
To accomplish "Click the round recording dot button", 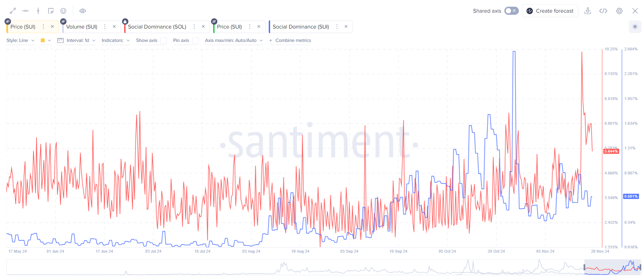I will [x=635, y=27].
